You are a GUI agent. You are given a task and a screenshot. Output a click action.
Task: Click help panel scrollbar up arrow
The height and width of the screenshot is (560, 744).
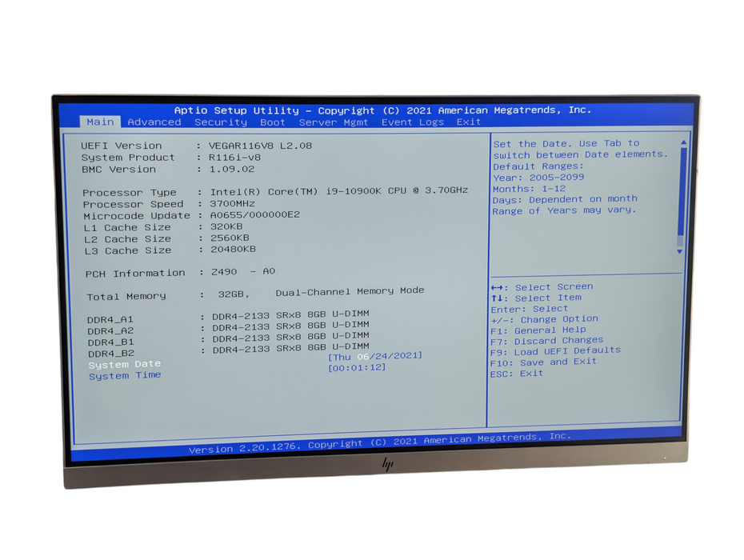pyautogui.click(x=683, y=142)
